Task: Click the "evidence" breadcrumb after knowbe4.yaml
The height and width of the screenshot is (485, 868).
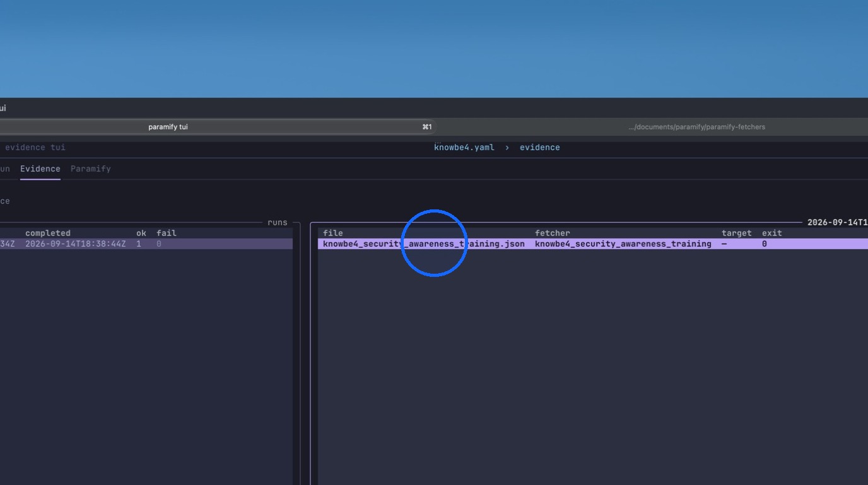Action: click(540, 148)
